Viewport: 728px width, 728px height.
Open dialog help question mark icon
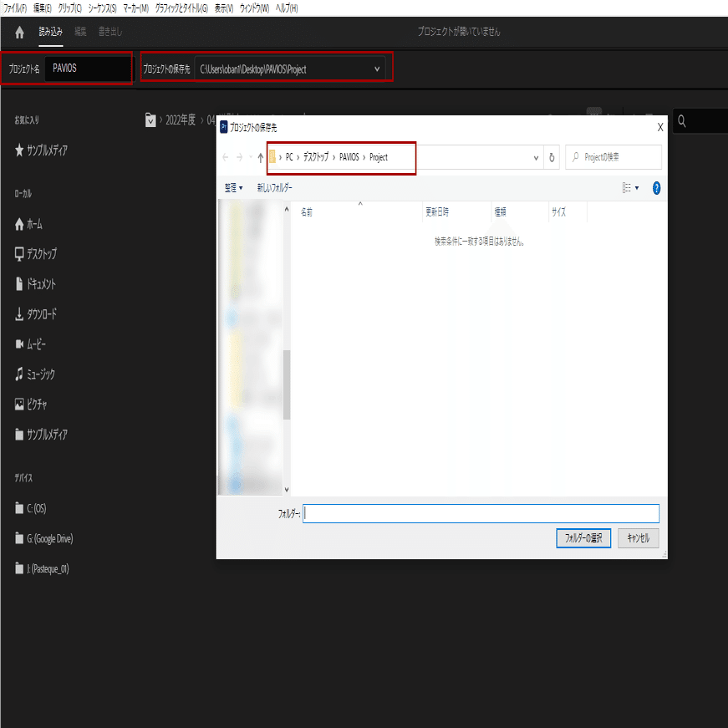(x=656, y=188)
